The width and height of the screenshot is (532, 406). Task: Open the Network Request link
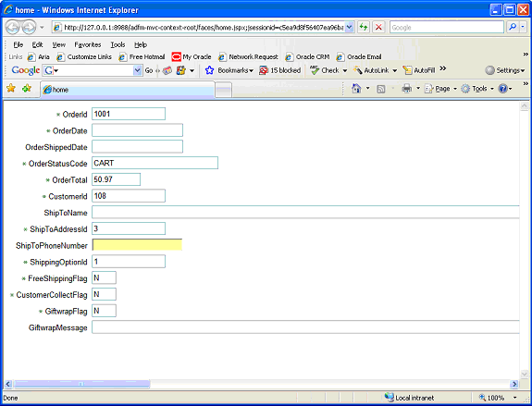point(248,57)
